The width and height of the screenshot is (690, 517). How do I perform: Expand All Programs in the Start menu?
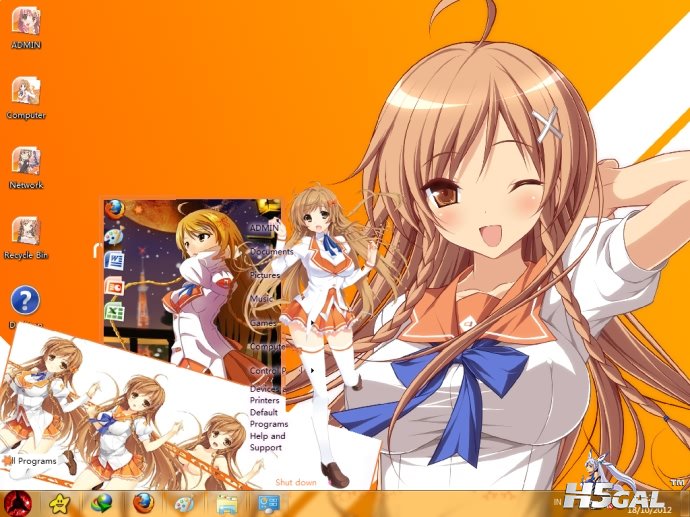pos(34,461)
